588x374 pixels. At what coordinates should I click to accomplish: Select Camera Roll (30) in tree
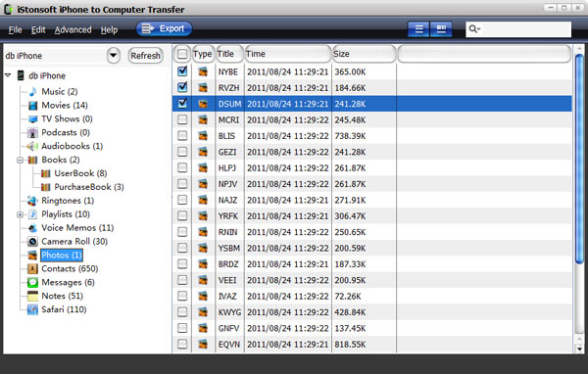click(x=74, y=242)
